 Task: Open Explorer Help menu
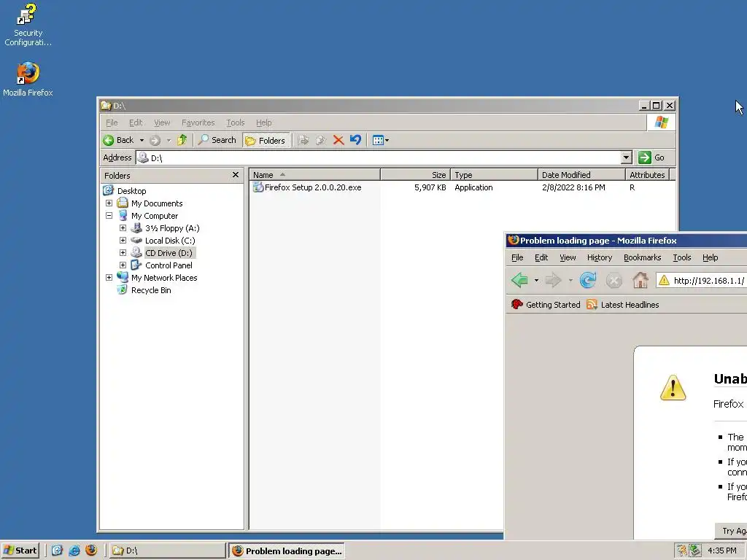pyautogui.click(x=263, y=122)
